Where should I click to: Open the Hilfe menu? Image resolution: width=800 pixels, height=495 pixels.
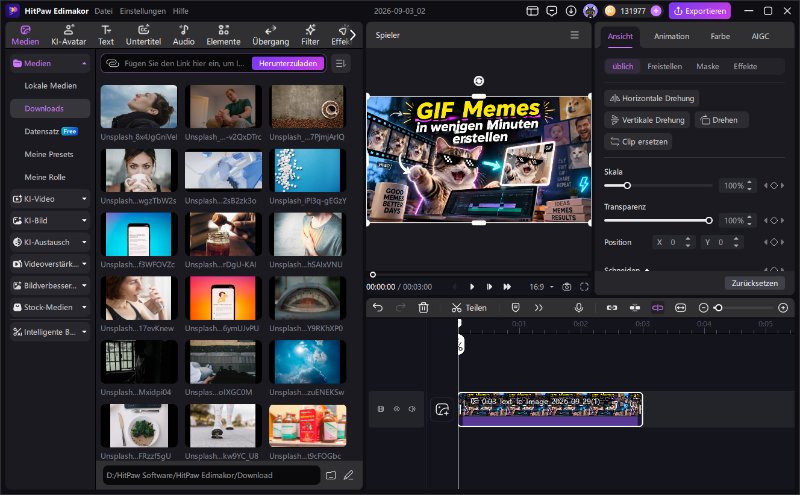click(180, 11)
